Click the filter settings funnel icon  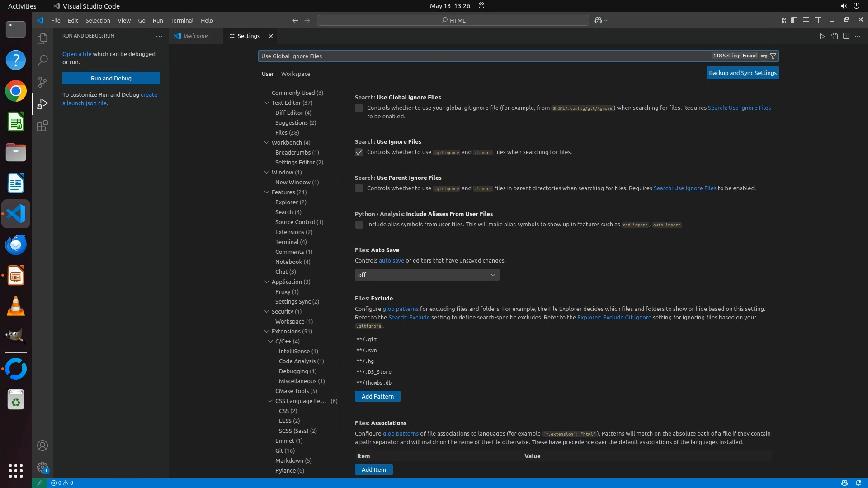773,56
